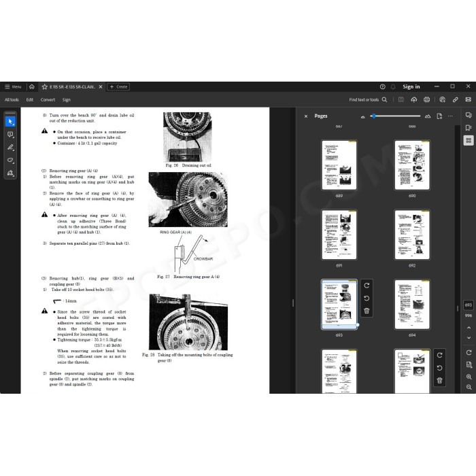The image size is (476, 476).
Task: Open the Sign menu
Action: coord(67,99)
